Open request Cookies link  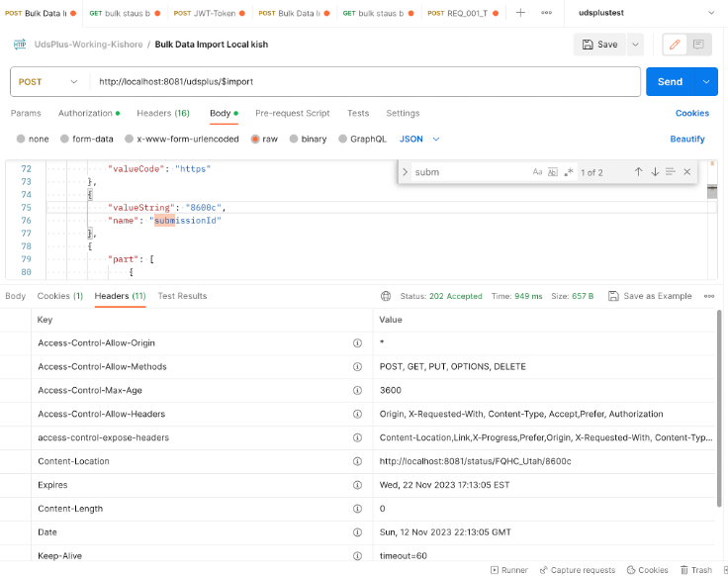(691, 114)
